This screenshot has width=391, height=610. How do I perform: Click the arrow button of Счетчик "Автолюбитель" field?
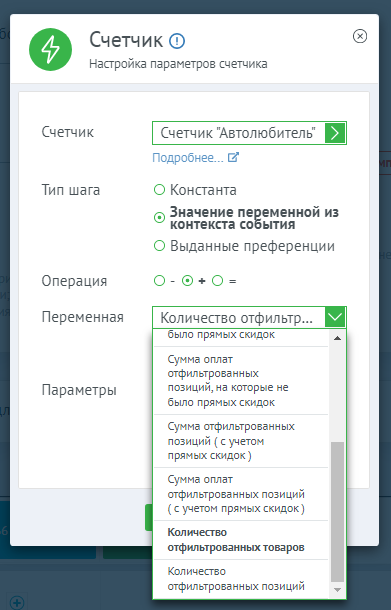[335, 133]
